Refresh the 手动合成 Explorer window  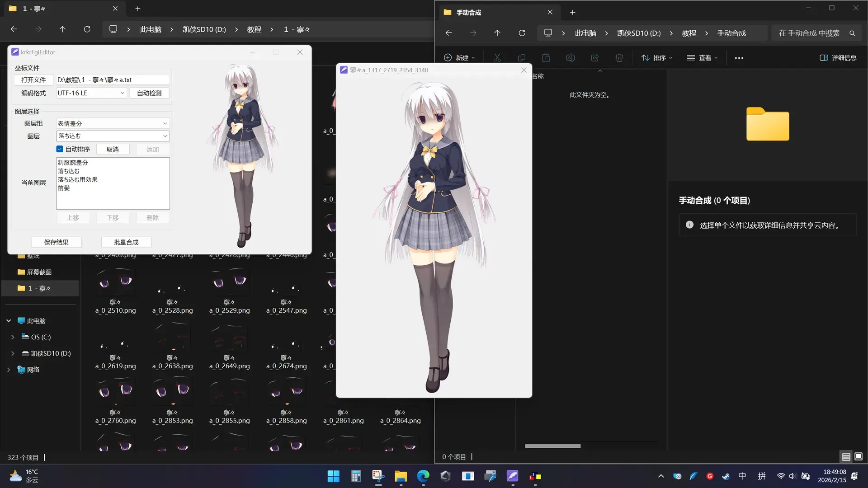pos(522,33)
